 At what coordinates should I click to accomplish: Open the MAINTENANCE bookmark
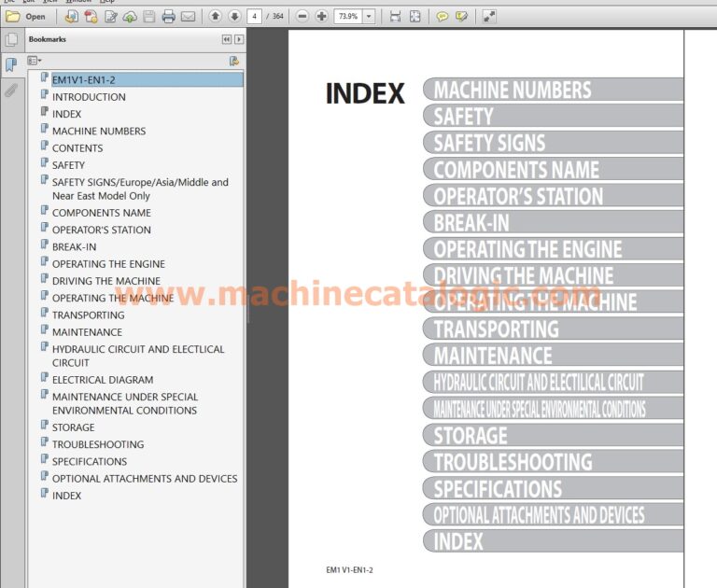tap(87, 332)
